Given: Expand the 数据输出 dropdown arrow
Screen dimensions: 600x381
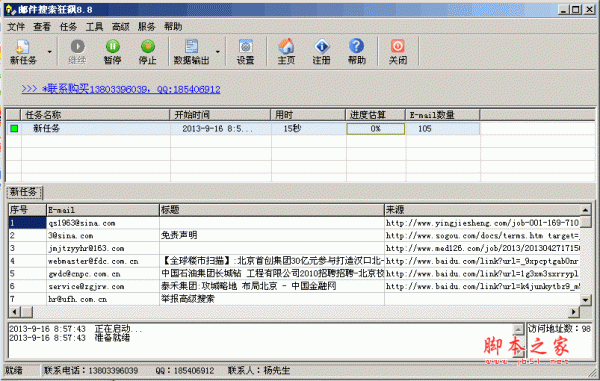Looking at the screenshot, I should pyautogui.click(x=218, y=52).
